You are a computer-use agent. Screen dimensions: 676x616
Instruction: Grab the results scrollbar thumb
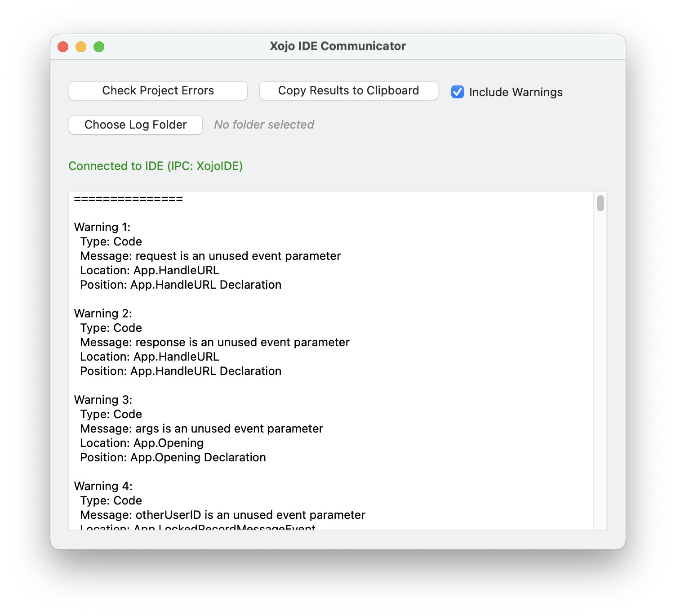click(x=600, y=203)
